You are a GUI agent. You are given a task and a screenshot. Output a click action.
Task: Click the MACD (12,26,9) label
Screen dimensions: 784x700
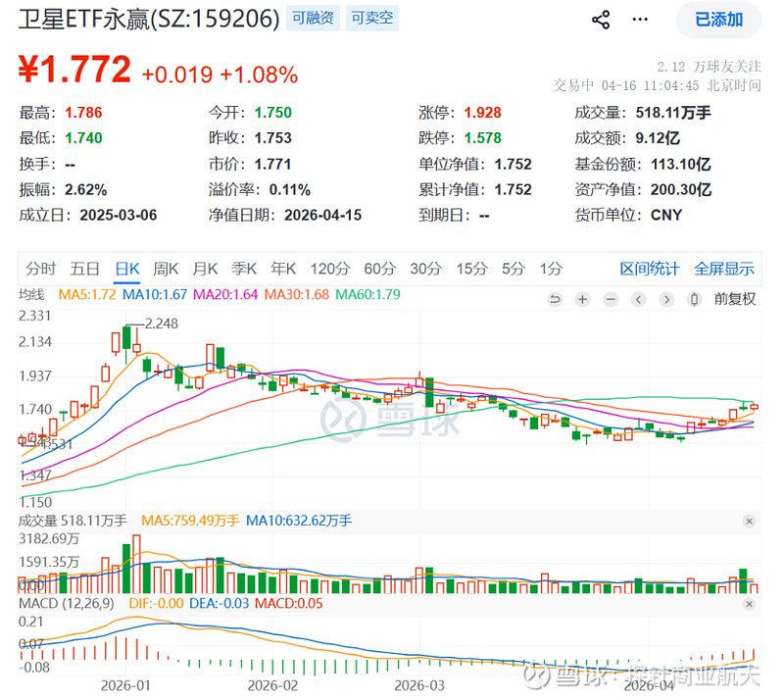click(66, 603)
